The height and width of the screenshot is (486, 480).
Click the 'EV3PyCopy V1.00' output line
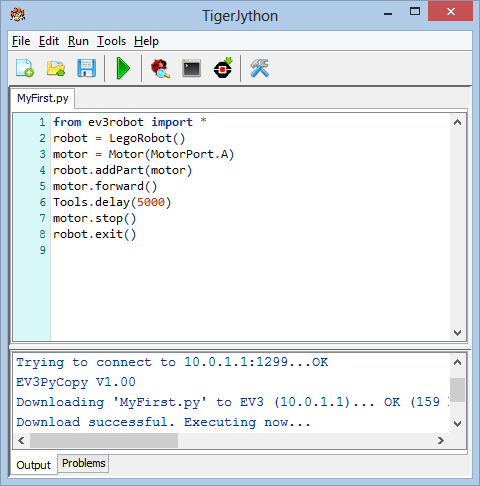click(x=76, y=382)
